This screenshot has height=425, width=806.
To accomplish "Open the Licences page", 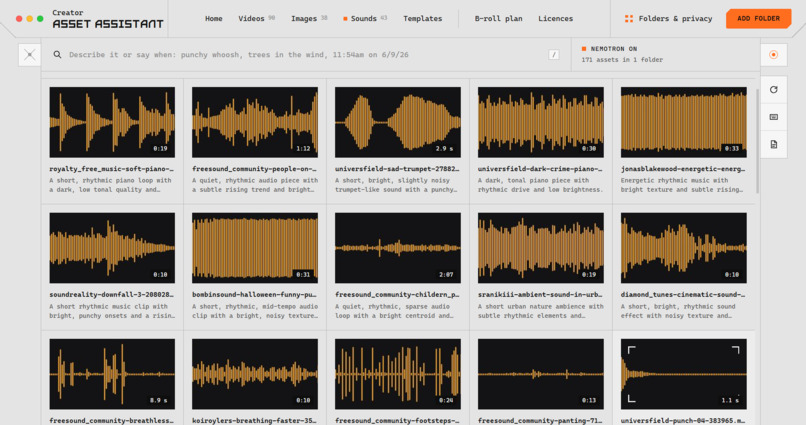I will tap(555, 19).
